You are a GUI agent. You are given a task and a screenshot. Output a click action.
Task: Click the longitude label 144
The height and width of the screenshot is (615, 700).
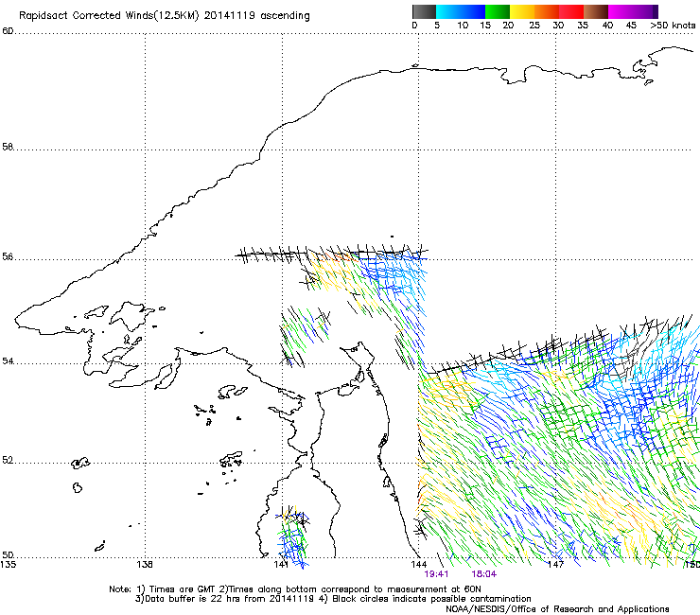[x=418, y=565]
